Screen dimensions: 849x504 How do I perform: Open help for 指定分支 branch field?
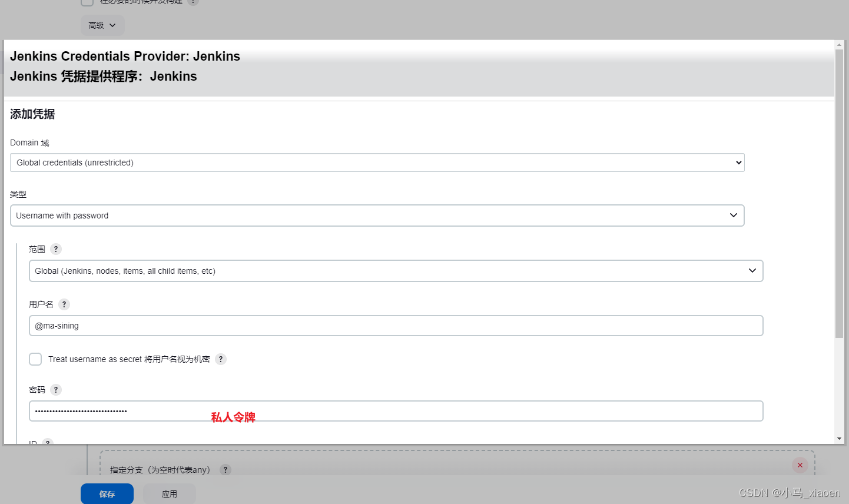[225, 470]
